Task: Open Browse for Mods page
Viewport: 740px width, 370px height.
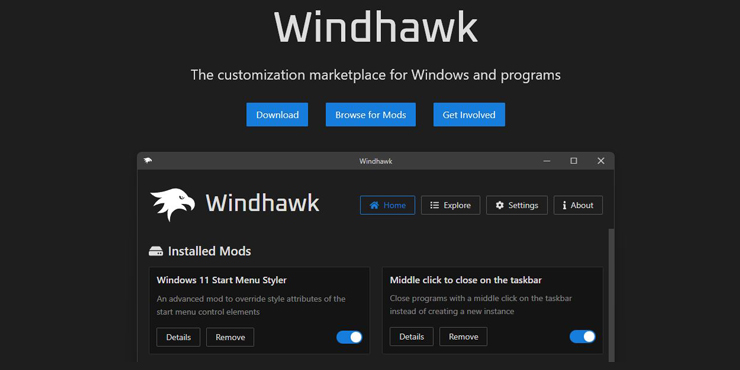Action: (370, 115)
